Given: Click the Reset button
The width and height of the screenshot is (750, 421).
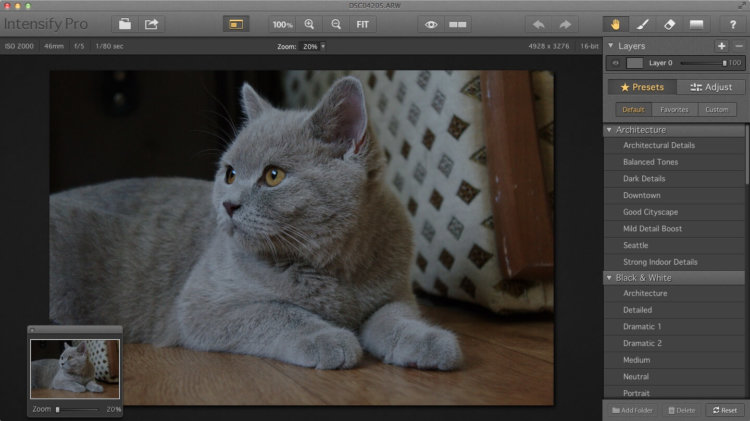Looking at the screenshot, I should click(x=725, y=410).
